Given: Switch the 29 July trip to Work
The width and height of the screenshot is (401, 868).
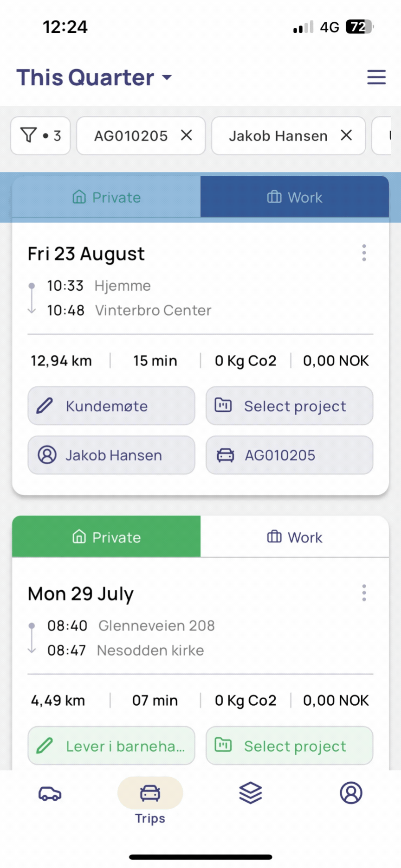Looking at the screenshot, I should click(x=295, y=537).
